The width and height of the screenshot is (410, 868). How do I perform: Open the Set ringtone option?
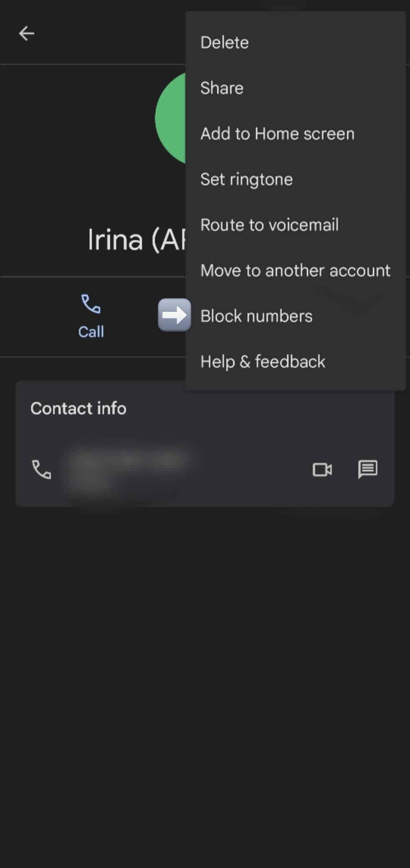[246, 179]
